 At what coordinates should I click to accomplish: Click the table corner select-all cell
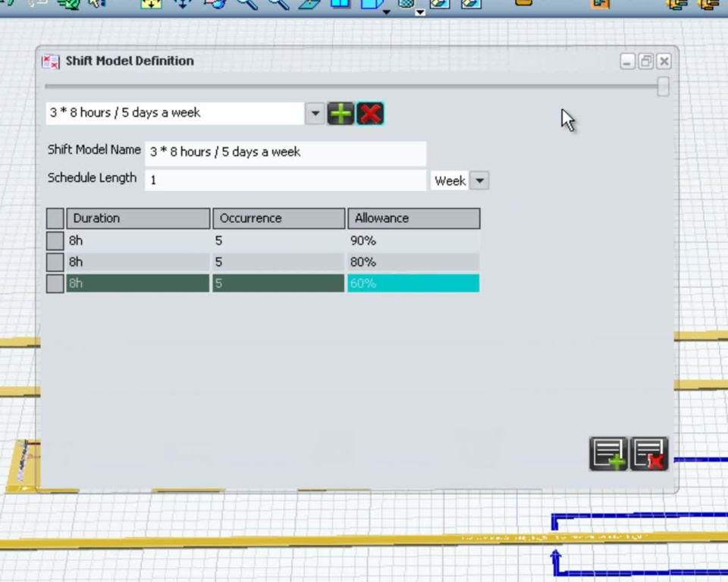[x=55, y=218]
